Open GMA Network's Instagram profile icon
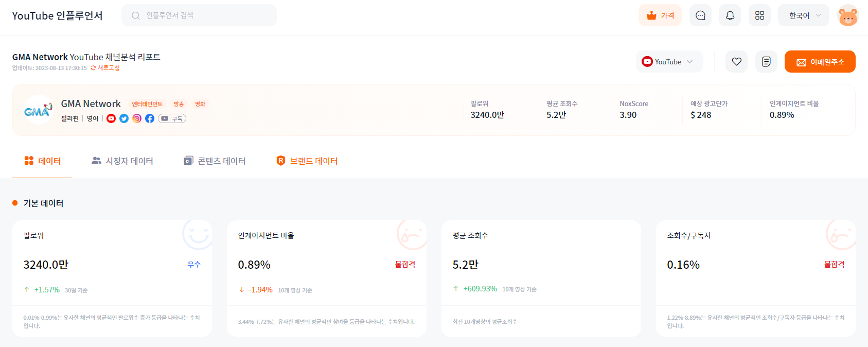The height and width of the screenshot is (347, 868). pyautogui.click(x=137, y=118)
